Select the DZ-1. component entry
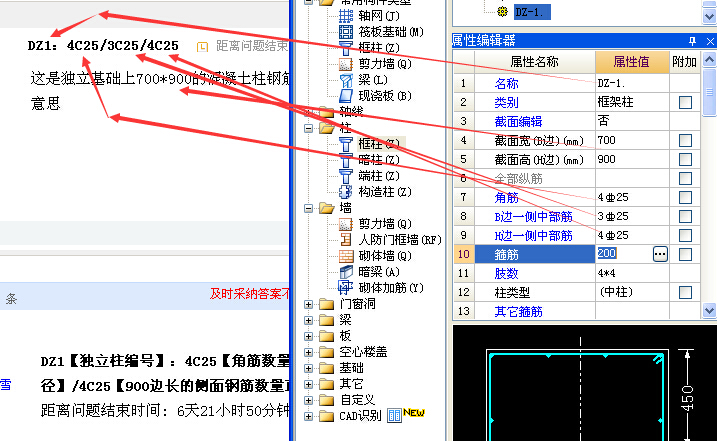Image resolution: width=717 pixels, height=441 pixels. pyautogui.click(x=532, y=12)
